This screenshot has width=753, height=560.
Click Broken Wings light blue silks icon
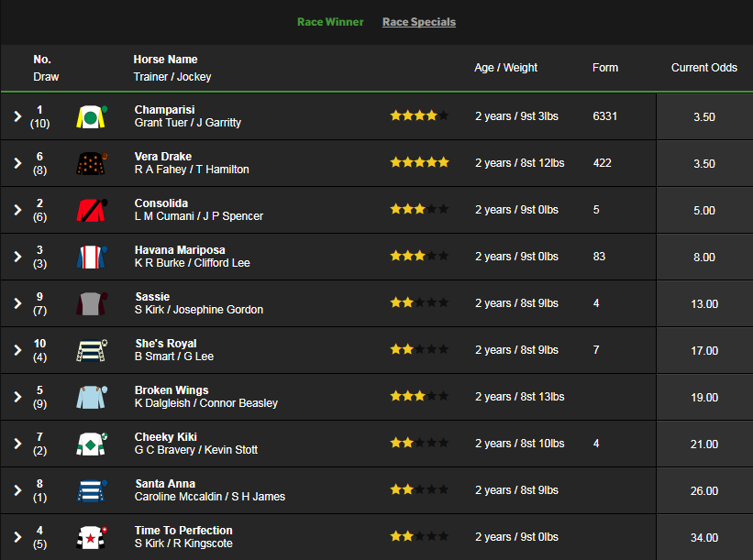91,397
